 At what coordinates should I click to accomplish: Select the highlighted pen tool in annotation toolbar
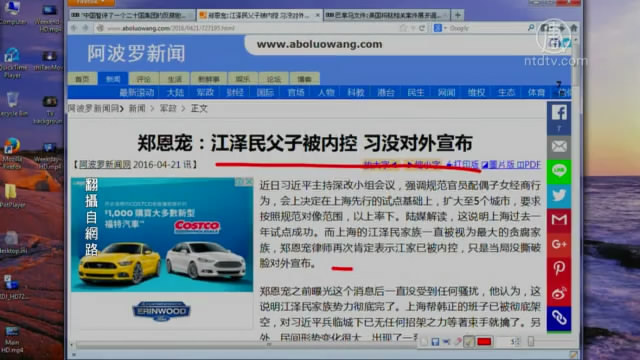pyautogui.click(x=469, y=342)
